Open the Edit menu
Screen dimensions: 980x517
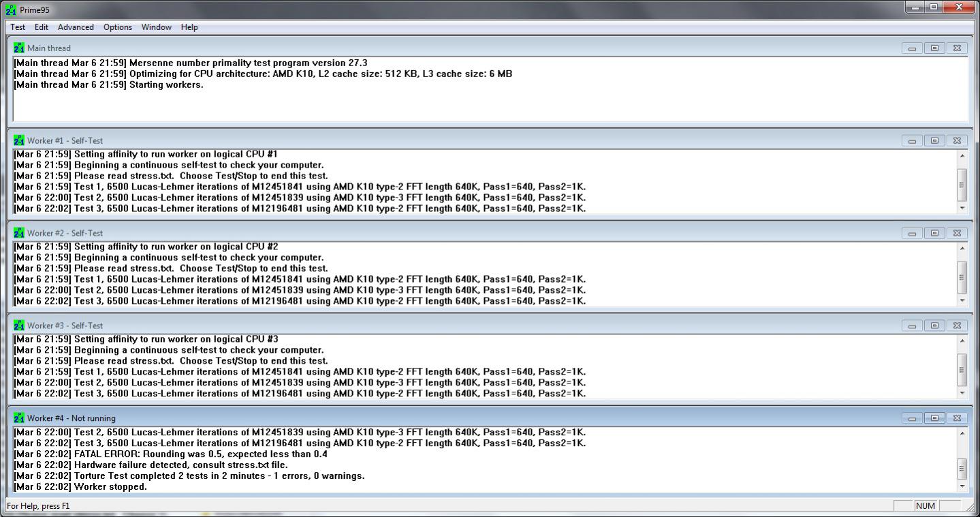[x=42, y=27]
